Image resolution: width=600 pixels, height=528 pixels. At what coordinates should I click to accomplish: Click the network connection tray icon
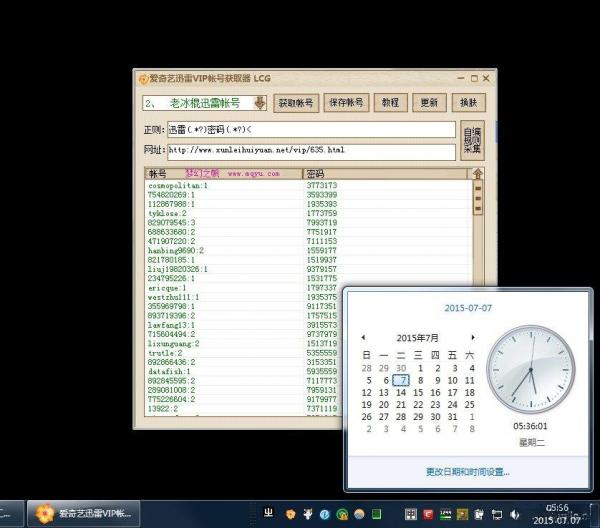[x=497, y=515]
